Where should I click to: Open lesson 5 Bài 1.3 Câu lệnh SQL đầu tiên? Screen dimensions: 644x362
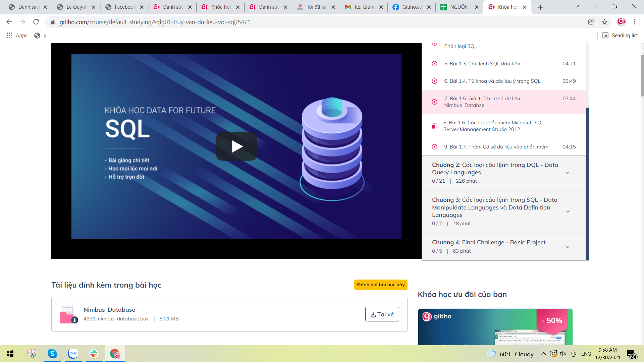(482, 64)
